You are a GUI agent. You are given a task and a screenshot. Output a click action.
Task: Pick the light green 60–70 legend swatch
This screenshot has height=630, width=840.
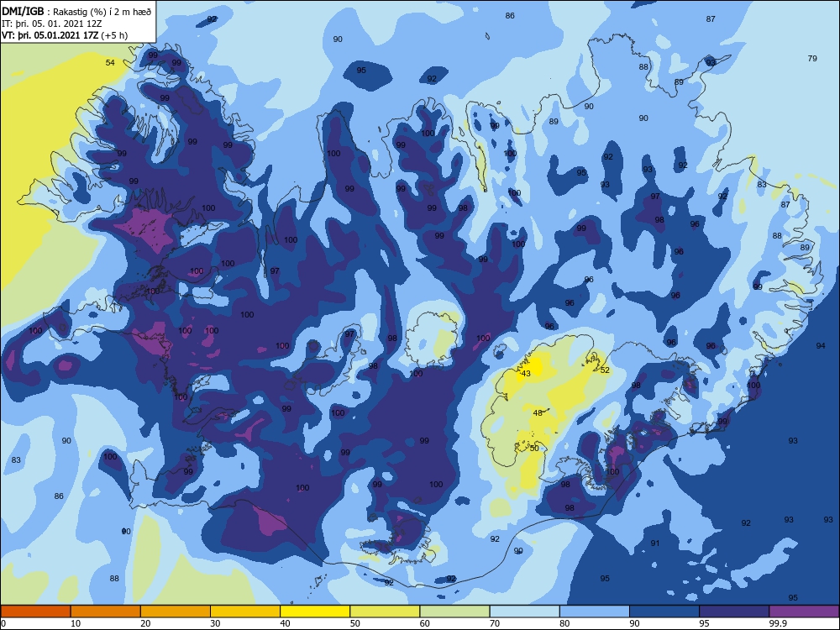(x=454, y=612)
